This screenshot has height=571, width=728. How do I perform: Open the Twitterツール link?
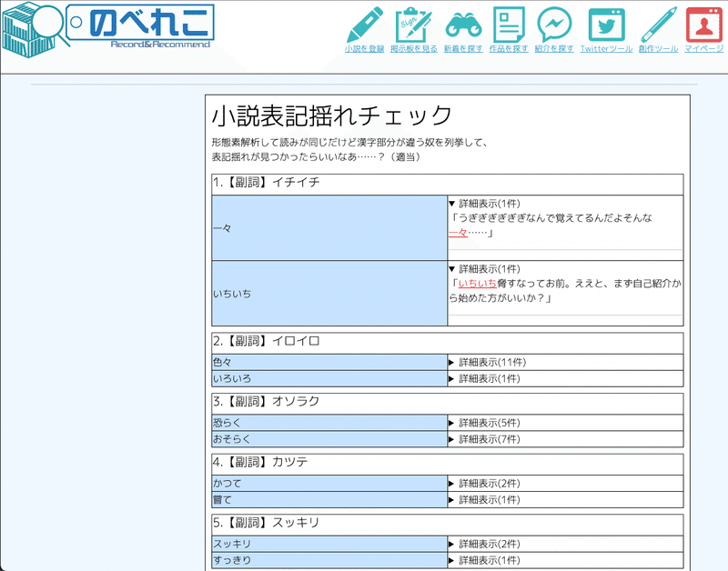tap(606, 49)
